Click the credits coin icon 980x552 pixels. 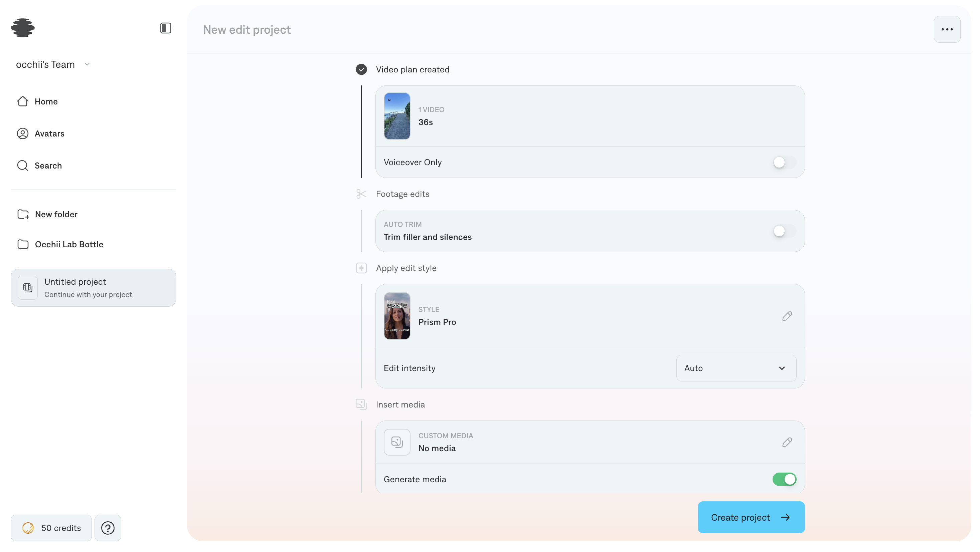click(x=28, y=528)
